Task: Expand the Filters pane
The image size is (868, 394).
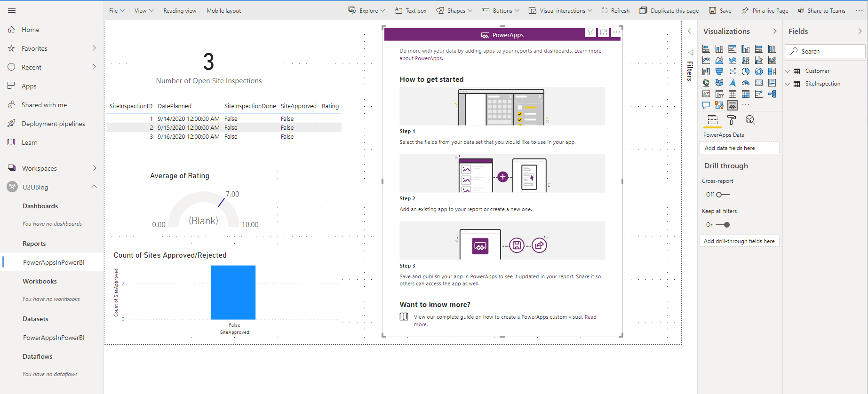Action: 690,31
